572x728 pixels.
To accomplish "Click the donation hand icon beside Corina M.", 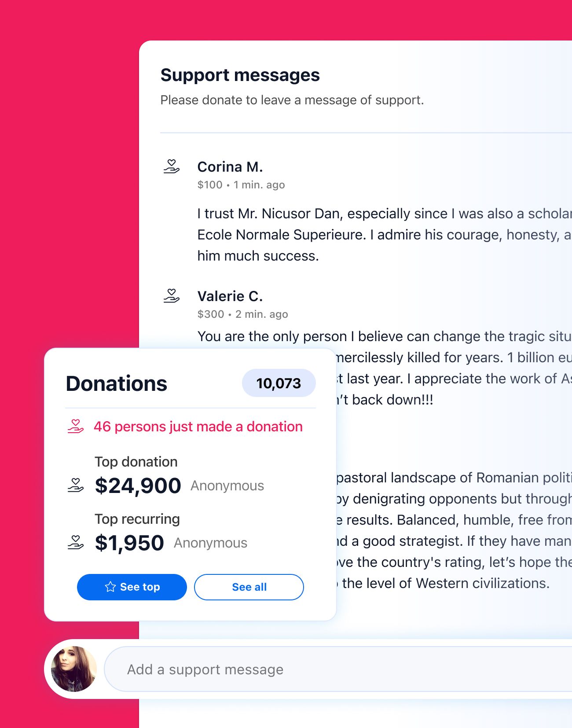I will pyautogui.click(x=172, y=166).
